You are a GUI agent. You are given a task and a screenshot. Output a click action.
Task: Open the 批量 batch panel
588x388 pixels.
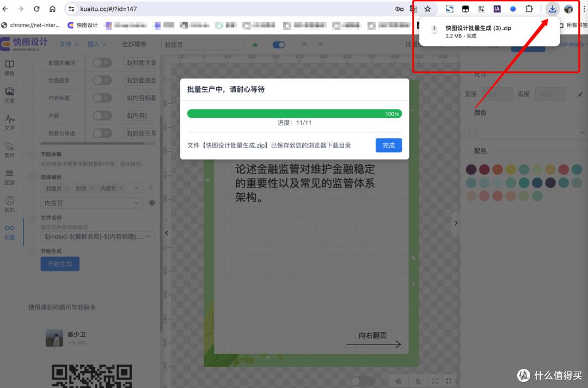[10, 232]
